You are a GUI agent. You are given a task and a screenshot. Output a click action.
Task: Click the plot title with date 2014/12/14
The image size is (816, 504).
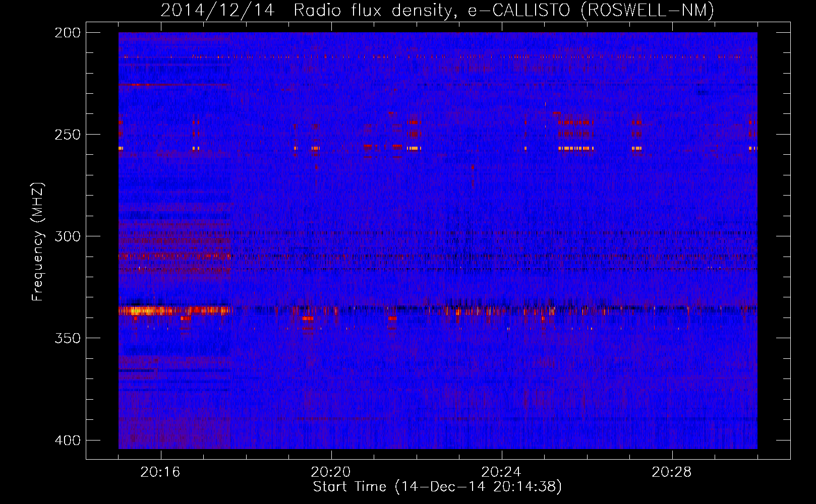coord(437,10)
